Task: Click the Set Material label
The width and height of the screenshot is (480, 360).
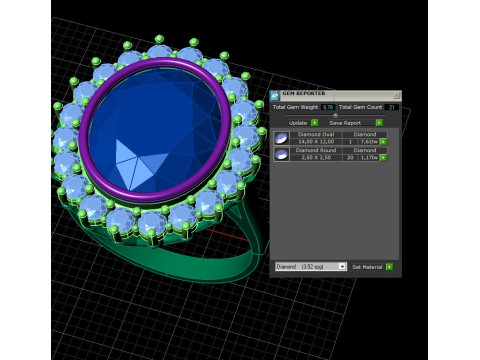Action: tap(367, 267)
